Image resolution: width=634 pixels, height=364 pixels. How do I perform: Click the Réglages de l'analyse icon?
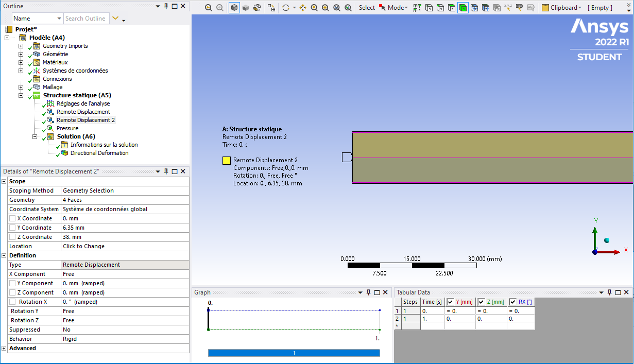point(50,103)
